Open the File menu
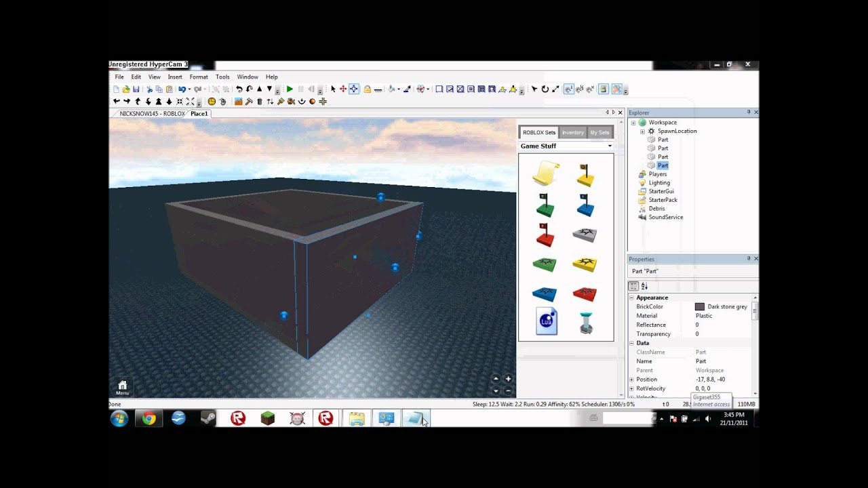868x488 pixels. coord(119,77)
